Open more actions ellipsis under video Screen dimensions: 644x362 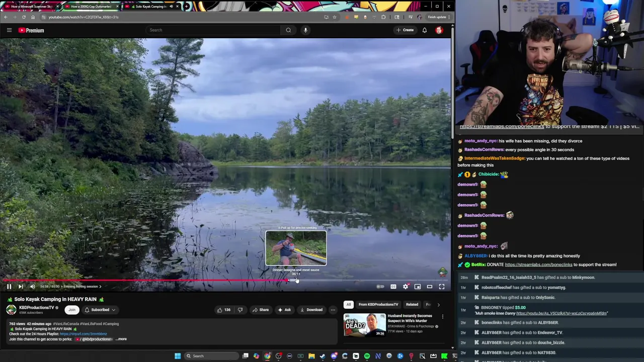click(333, 310)
